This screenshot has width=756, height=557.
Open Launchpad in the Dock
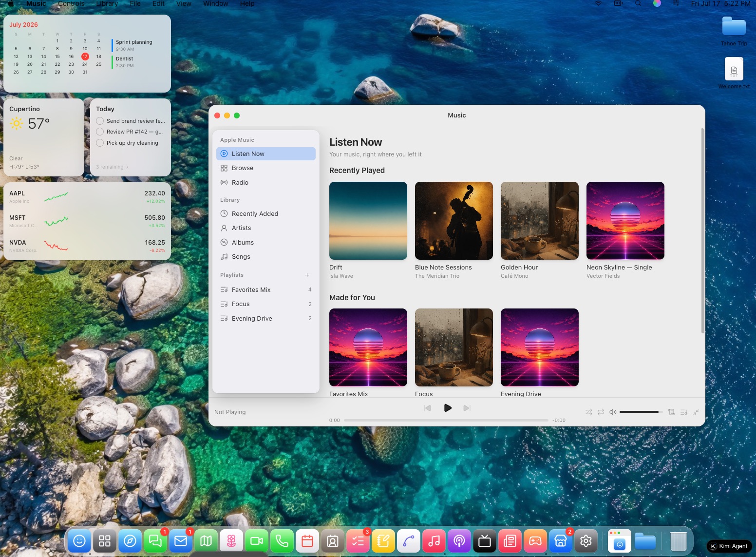click(105, 541)
